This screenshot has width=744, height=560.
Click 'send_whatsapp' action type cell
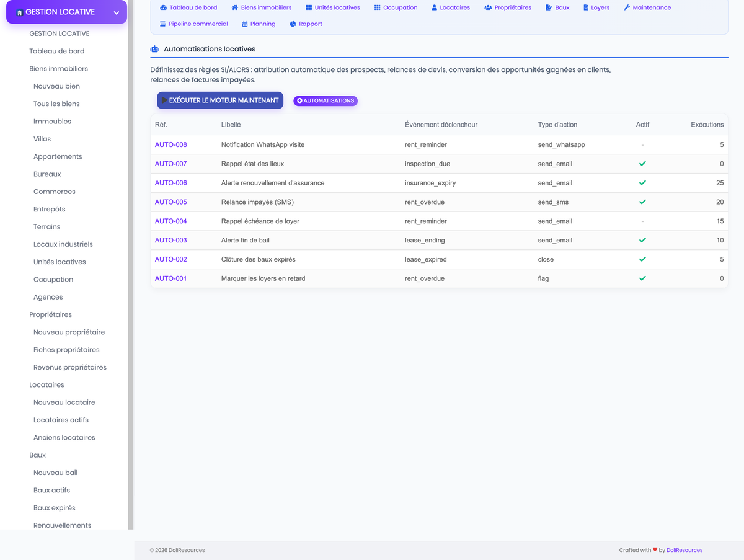click(x=562, y=144)
